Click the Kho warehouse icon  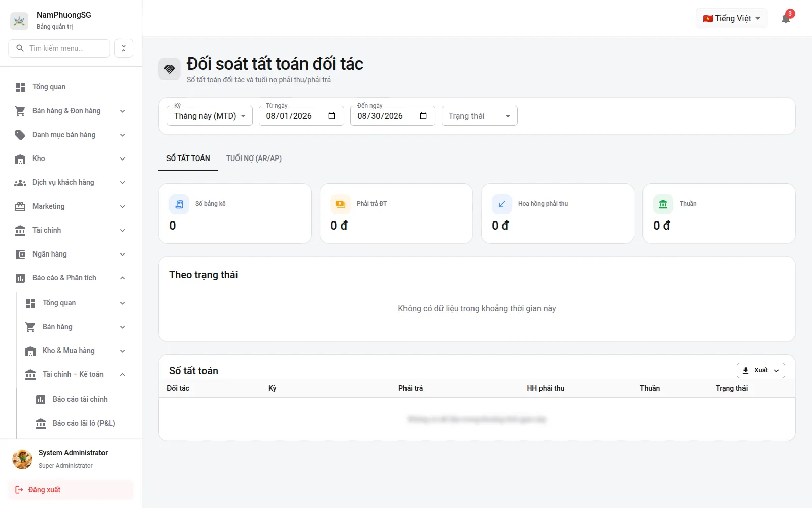pyautogui.click(x=20, y=159)
